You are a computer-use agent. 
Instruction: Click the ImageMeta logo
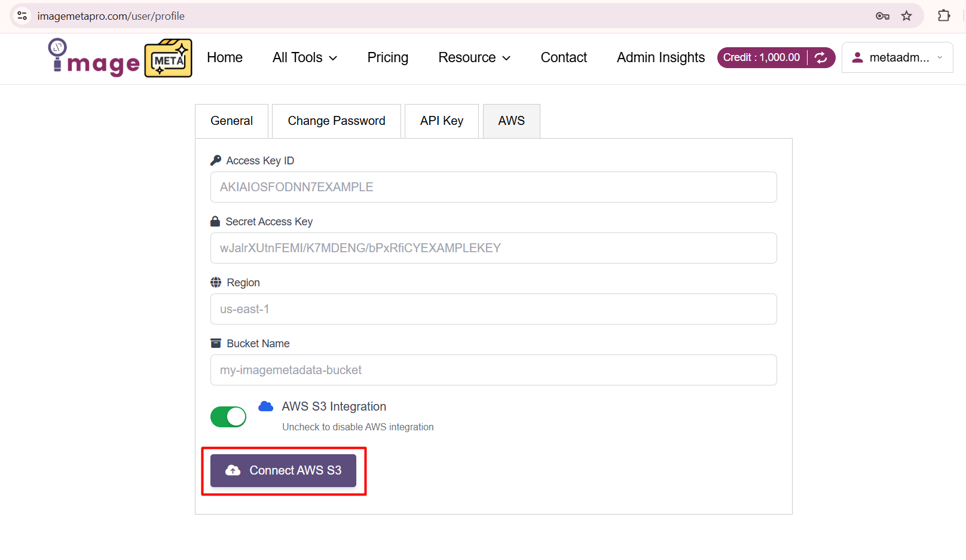pos(118,57)
